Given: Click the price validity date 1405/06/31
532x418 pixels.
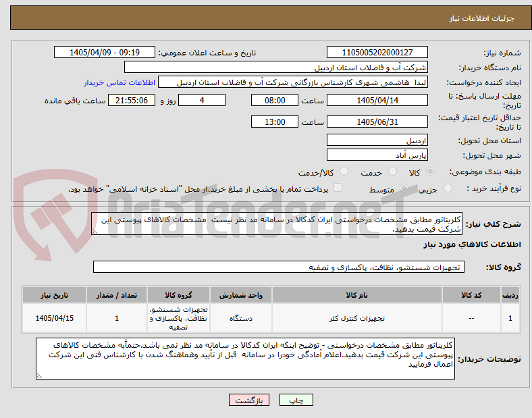Looking at the screenshot, I should click(377, 122).
